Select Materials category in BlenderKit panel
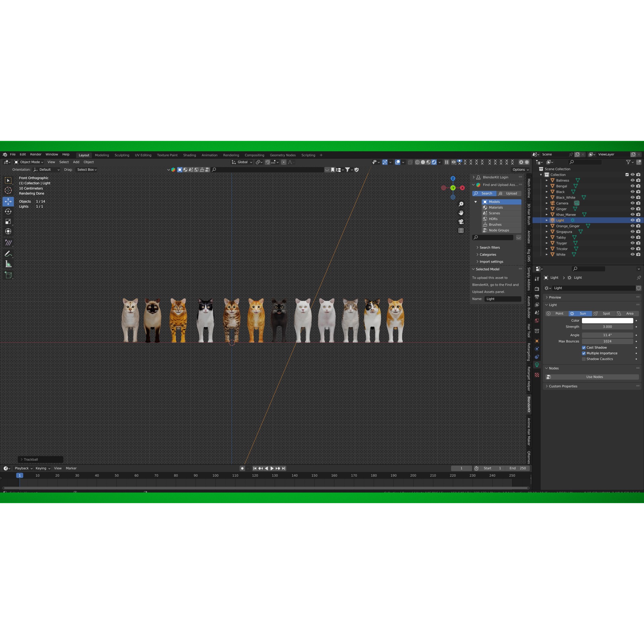Image resolution: width=644 pixels, height=644 pixels. 495,207
